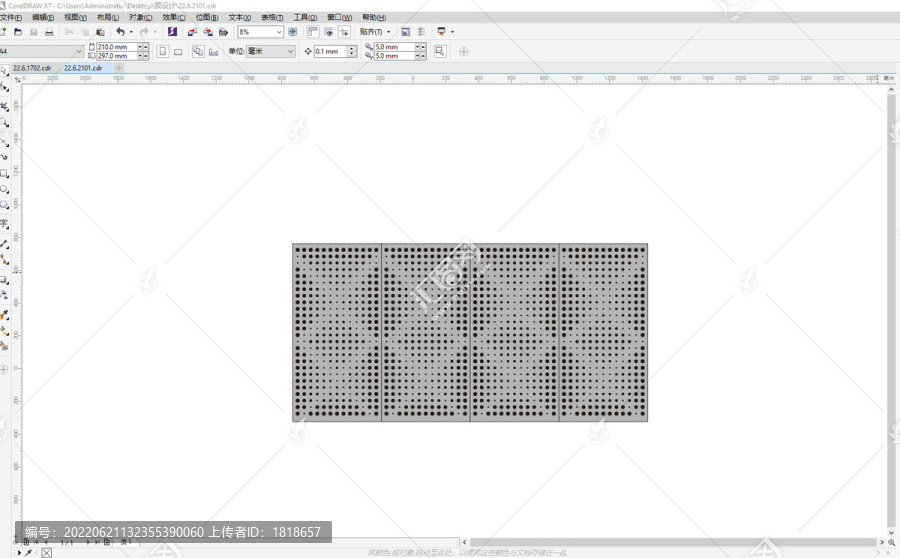Click the Print icon in toolbar
Viewport: 900px width, 558px height.
(49, 32)
